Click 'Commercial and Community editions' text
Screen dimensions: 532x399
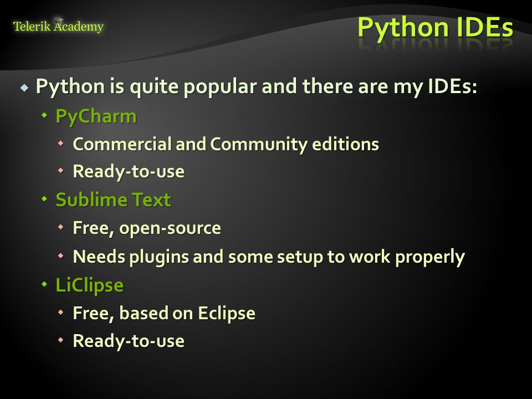(x=226, y=145)
